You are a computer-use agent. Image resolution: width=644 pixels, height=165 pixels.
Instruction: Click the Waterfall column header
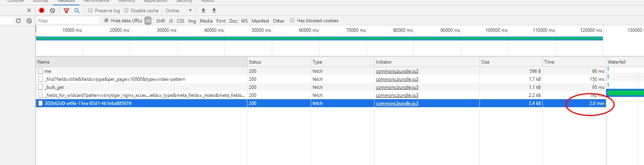point(625,62)
